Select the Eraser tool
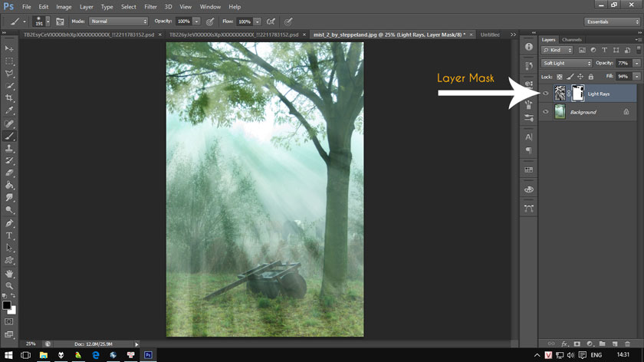 click(x=9, y=173)
